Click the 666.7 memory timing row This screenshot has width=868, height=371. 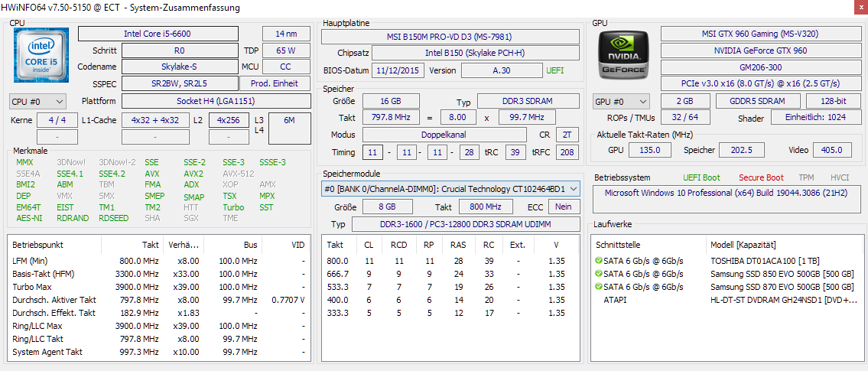coord(450,274)
